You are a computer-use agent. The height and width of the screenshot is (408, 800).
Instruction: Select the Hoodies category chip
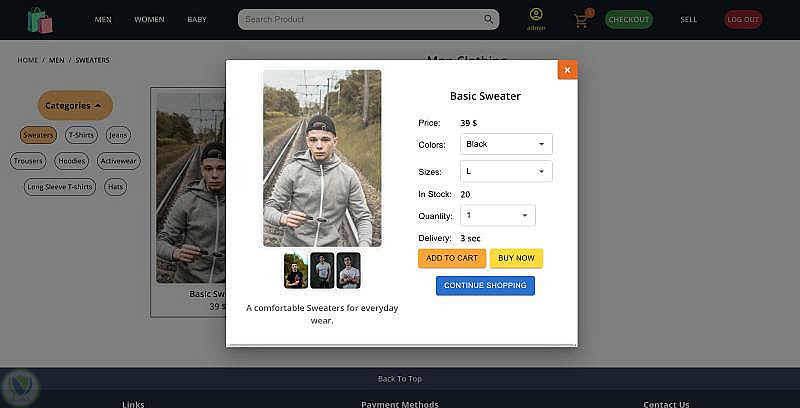(71, 161)
